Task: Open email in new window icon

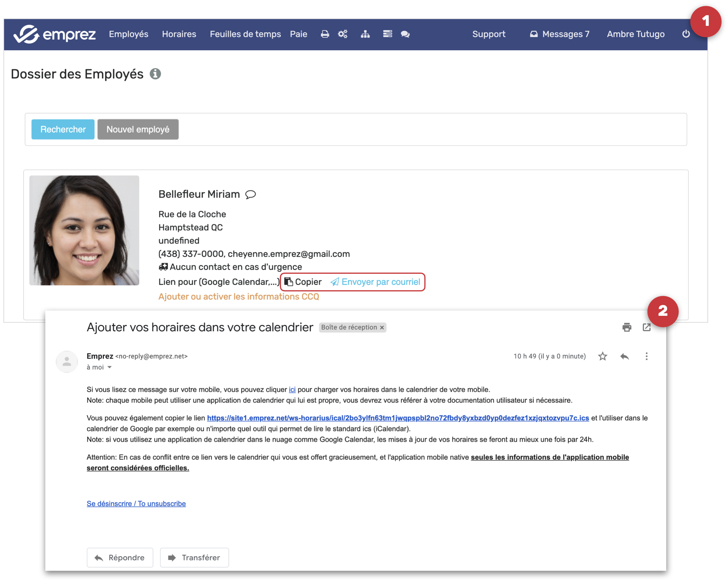Action: tap(646, 327)
